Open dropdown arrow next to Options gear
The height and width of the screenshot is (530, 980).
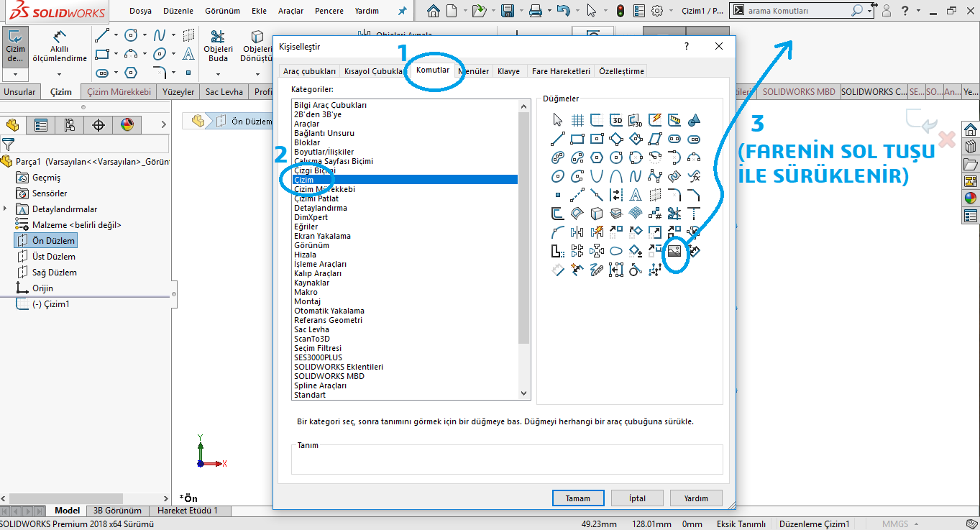670,11
